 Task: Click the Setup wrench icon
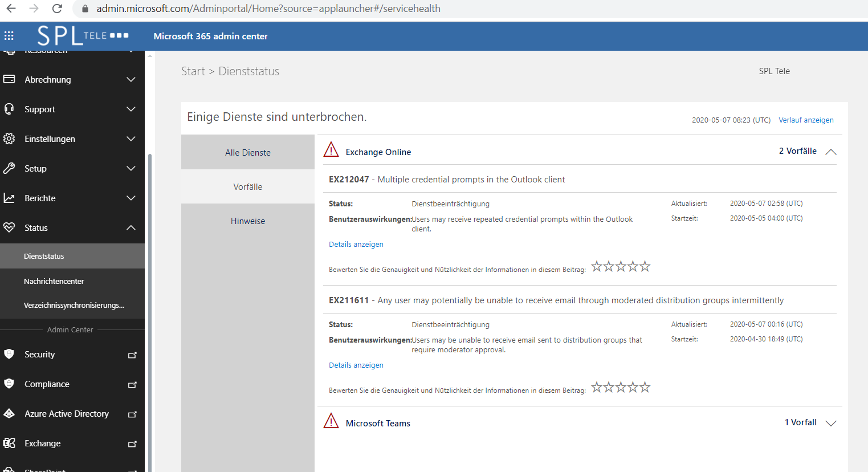(x=9, y=168)
